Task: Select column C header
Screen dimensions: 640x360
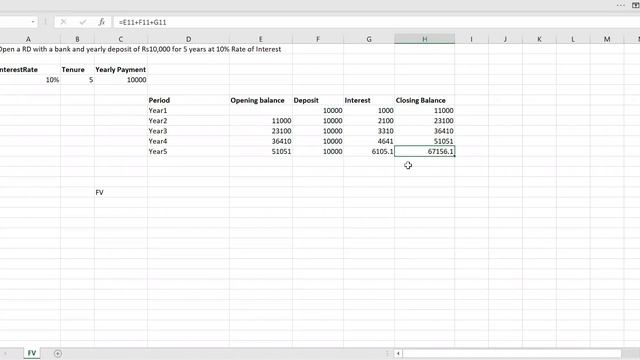Action: click(x=120, y=39)
